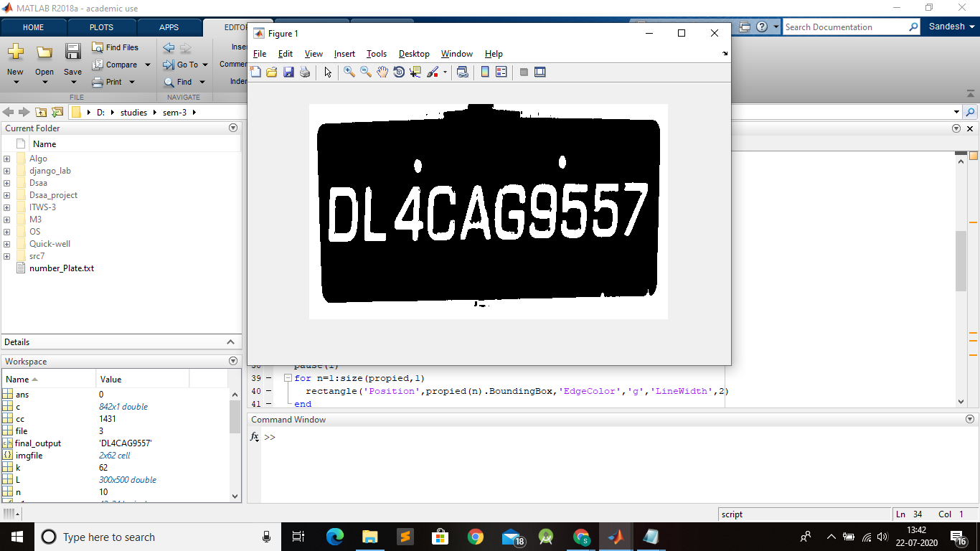Save the figure using the floppy disk icon
This screenshot has width=980, height=551.
click(x=288, y=72)
